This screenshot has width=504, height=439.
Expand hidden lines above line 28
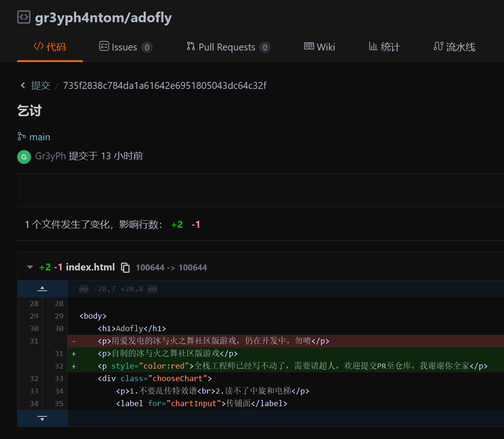click(42, 289)
